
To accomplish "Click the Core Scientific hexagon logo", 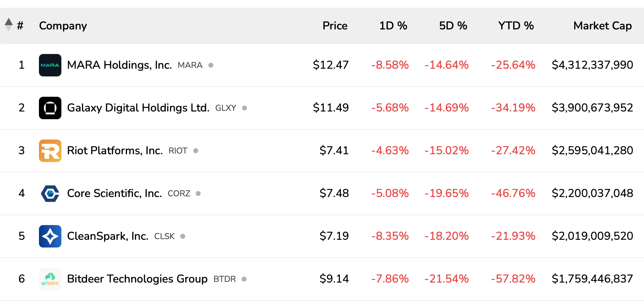I will [50, 194].
